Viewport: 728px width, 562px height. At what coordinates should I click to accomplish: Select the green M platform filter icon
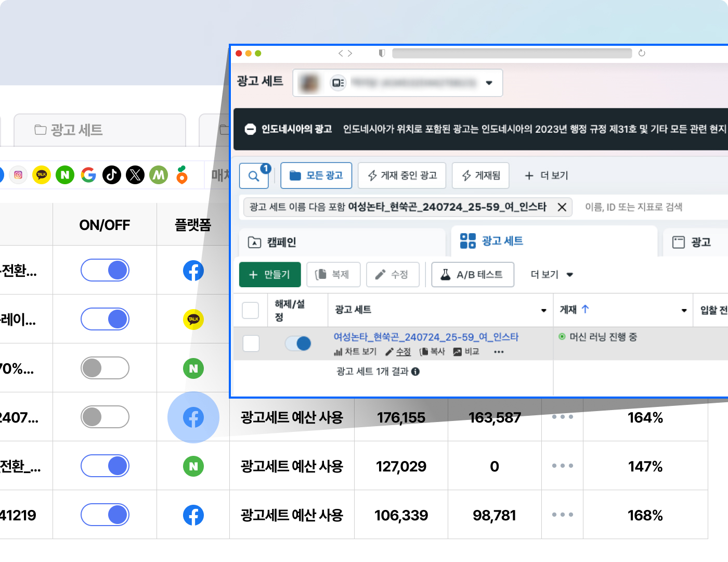pos(159,175)
